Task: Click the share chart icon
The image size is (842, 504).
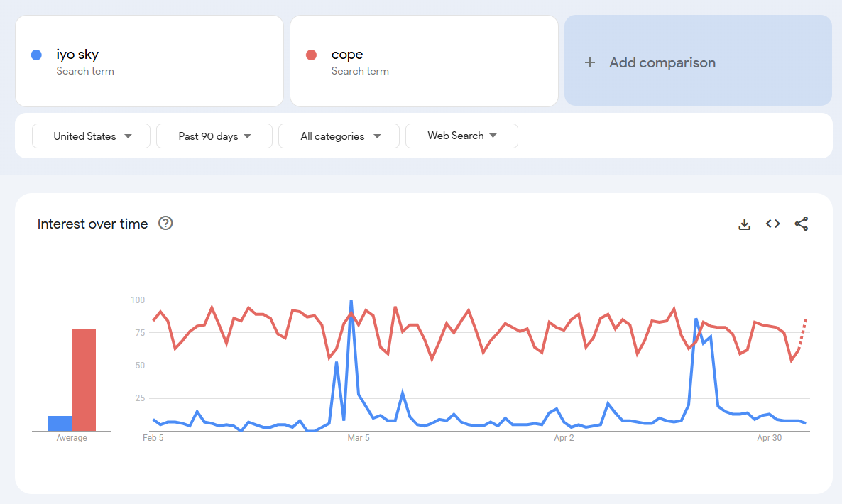Action: [802, 224]
